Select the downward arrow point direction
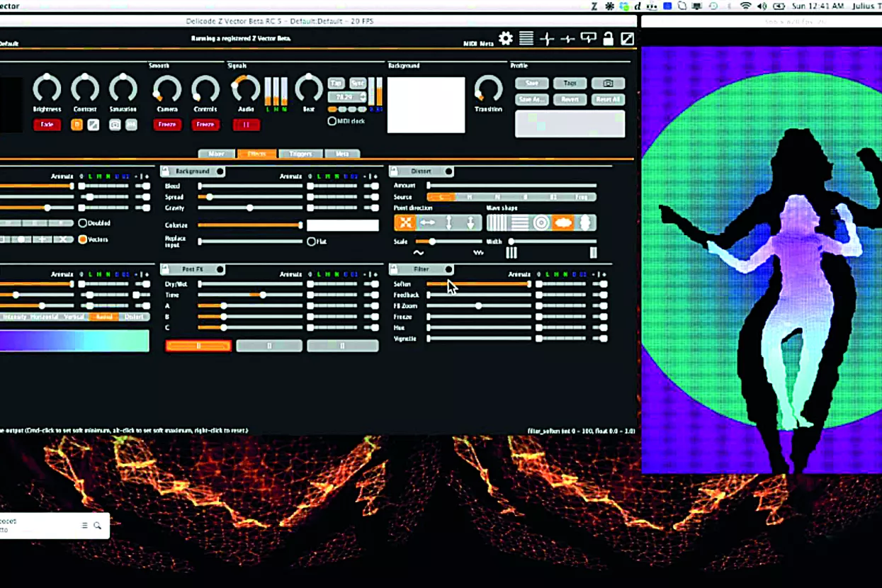This screenshot has height=588, width=882. pyautogui.click(x=470, y=223)
